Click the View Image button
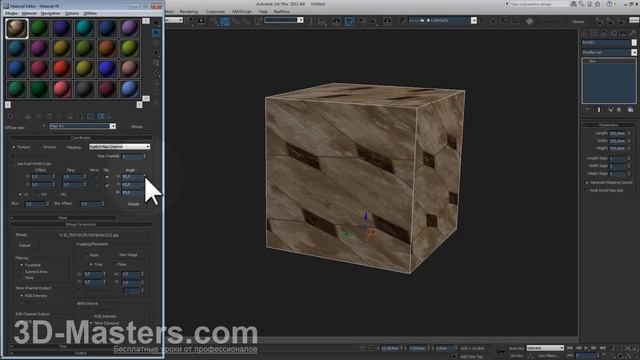The height and width of the screenshot is (360, 640). [x=128, y=255]
